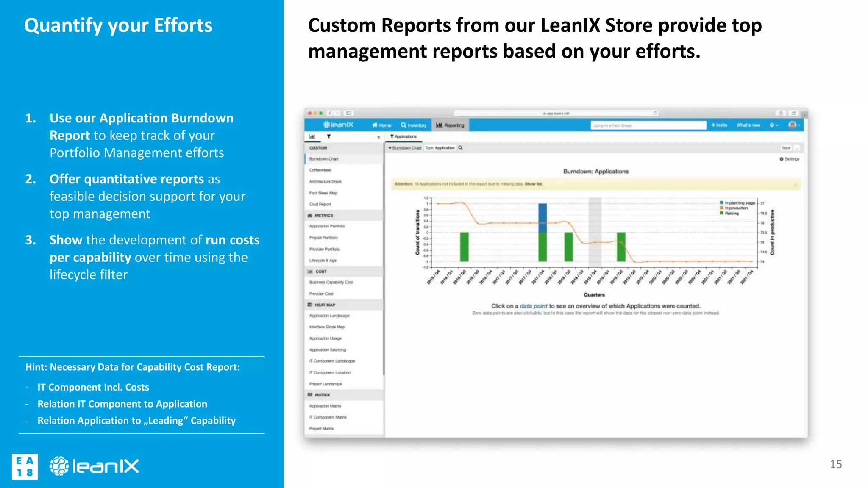
Task: Open the Business Capability Cost report
Action: 331,282
